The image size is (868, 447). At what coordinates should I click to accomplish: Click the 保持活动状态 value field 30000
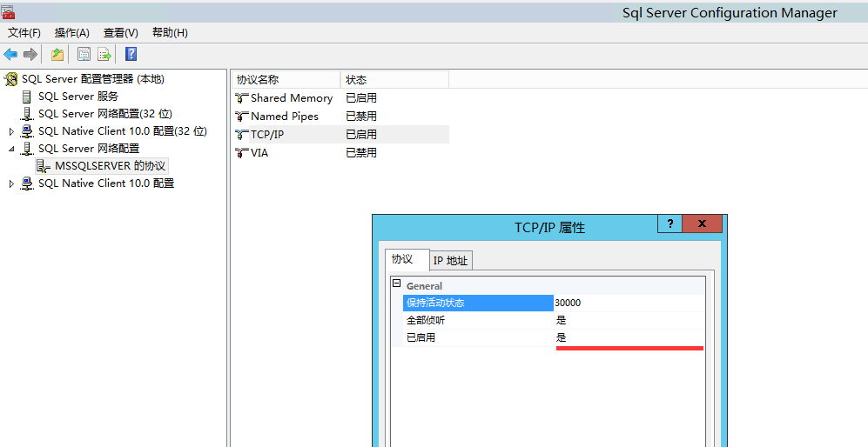point(629,303)
